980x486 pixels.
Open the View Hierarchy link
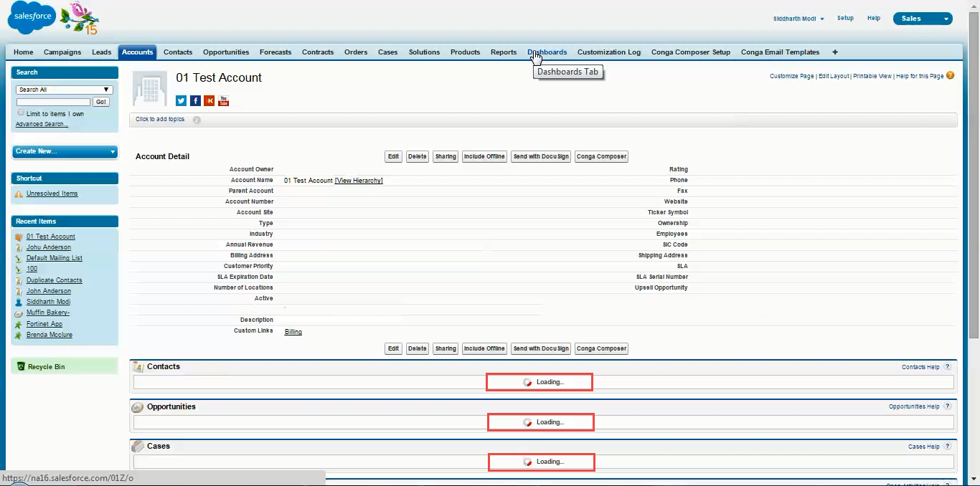point(359,180)
